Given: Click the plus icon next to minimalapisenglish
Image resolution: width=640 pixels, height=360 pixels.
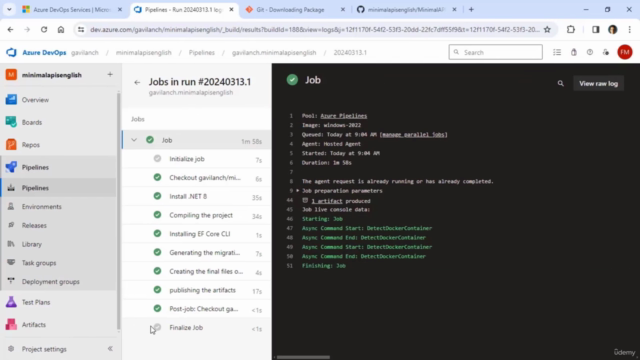Looking at the screenshot, I should (110, 75).
